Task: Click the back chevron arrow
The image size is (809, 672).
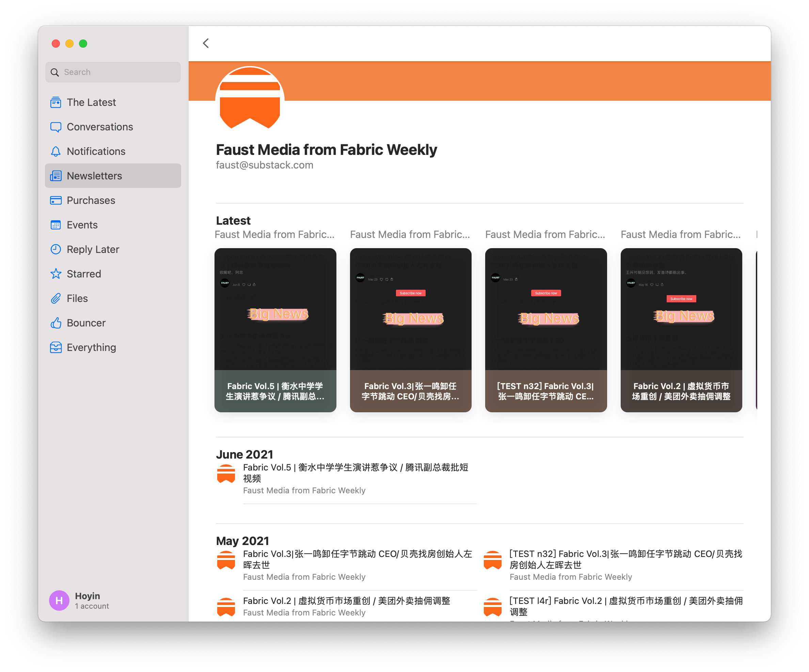Action: tap(206, 43)
